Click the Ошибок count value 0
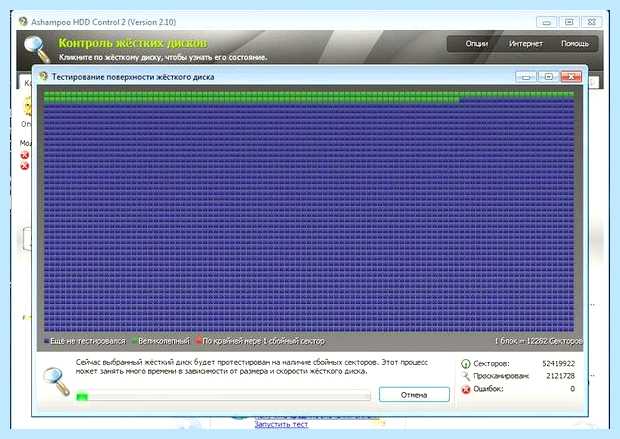 572,389
